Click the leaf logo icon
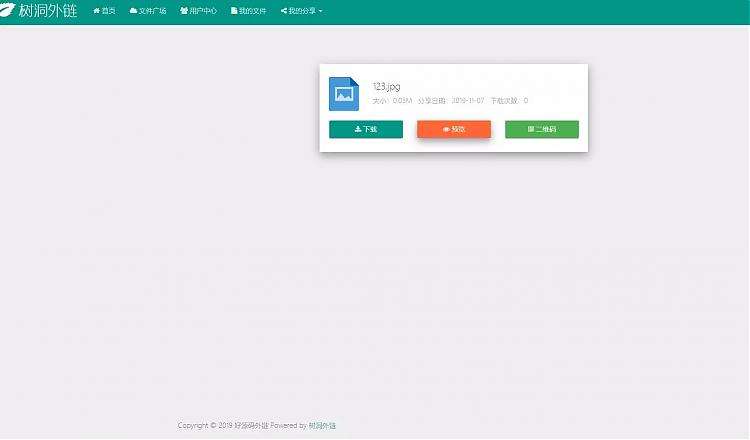 click(8, 10)
